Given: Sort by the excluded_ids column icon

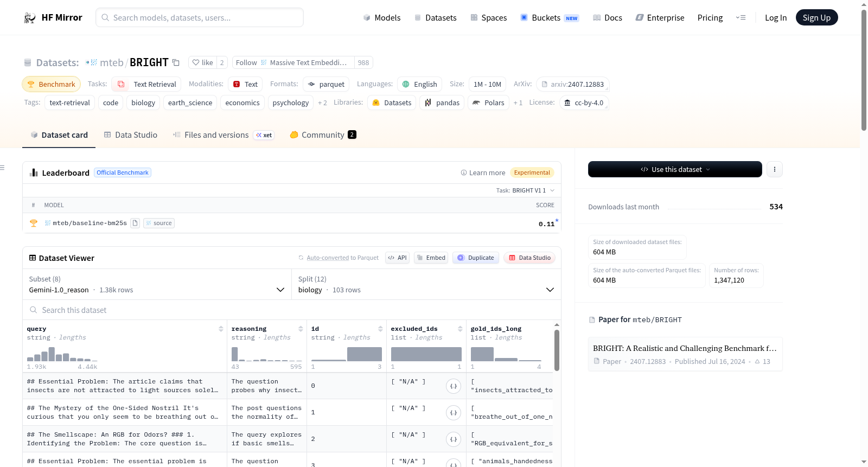Looking at the screenshot, I should (460, 329).
